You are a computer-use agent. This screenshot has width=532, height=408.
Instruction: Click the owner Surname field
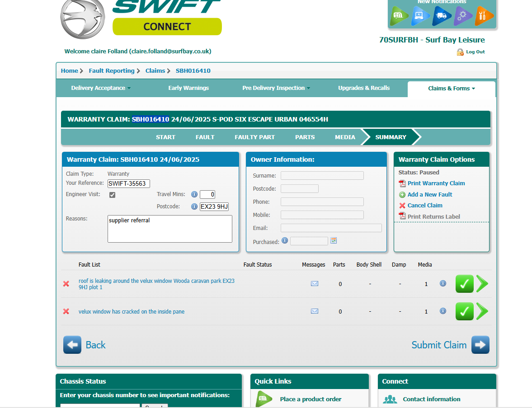(322, 175)
